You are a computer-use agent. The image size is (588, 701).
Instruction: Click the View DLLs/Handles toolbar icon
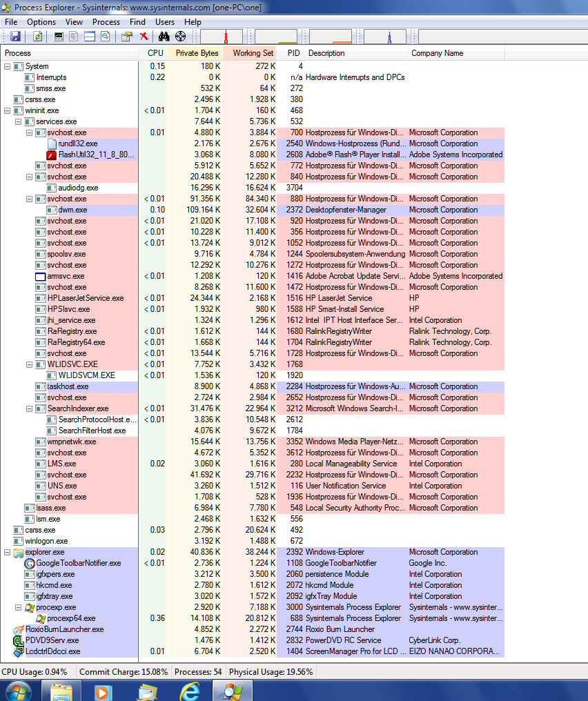[106, 37]
